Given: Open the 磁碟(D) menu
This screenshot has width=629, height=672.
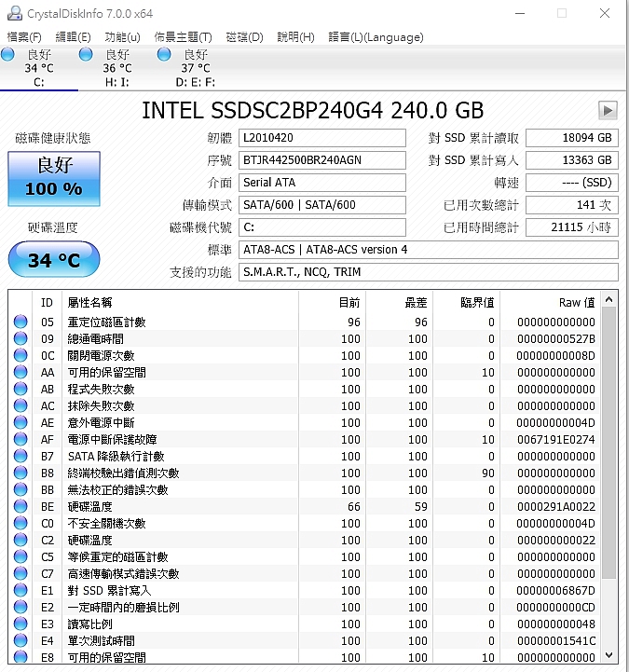Looking at the screenshot, I should tap(244, 37).
